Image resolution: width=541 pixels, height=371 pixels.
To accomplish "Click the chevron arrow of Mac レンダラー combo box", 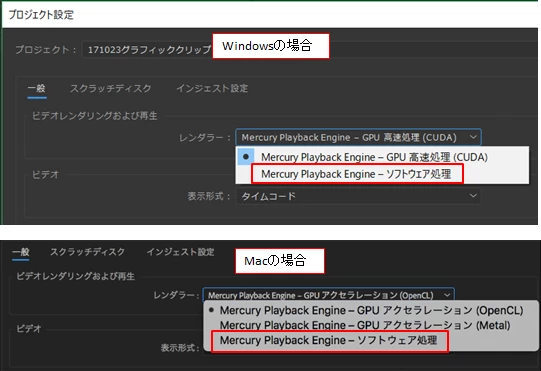I will tap(447, 295).
